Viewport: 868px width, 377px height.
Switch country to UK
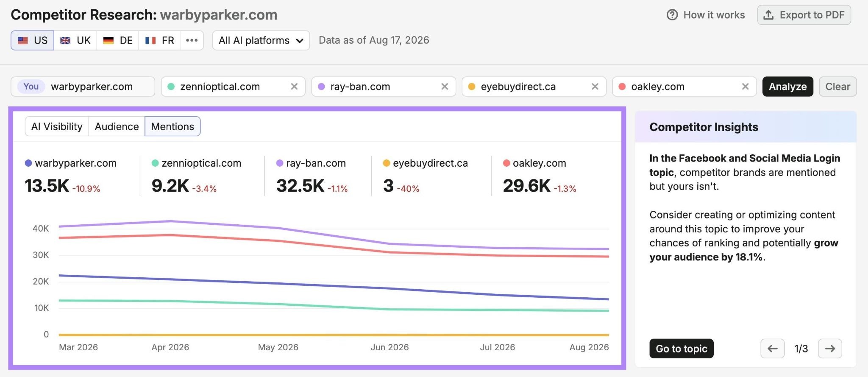(75, 40)
